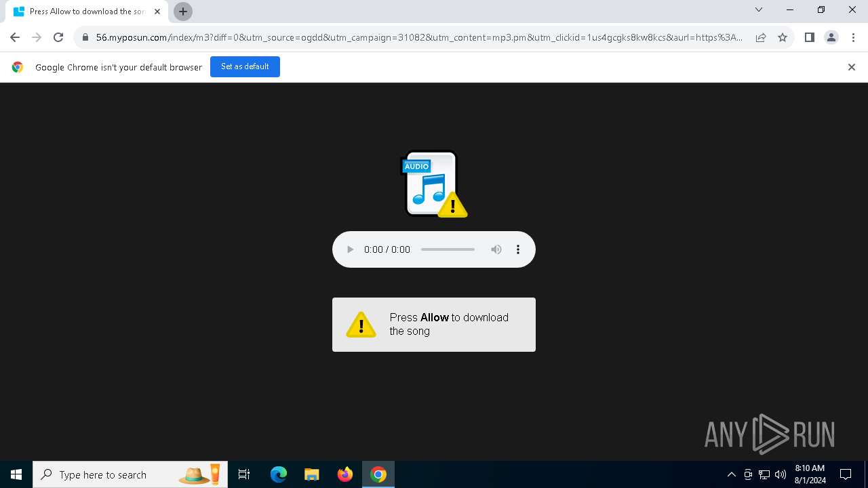Image resolution: width=868 pixels, height=488 pixels.
Task: Click the Google Chrome logo in infobar
Action: coord(18,67)
